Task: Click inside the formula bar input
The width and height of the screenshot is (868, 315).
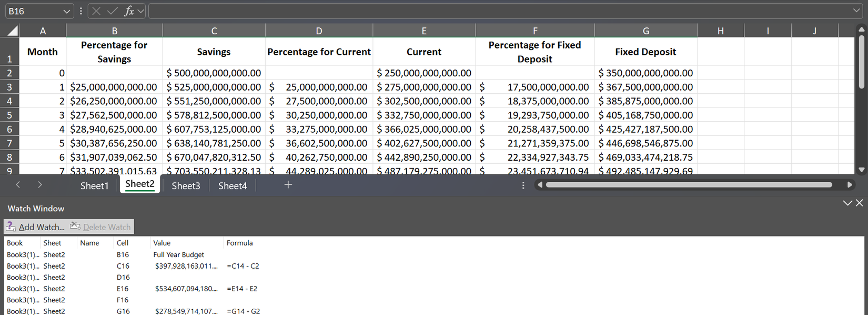Action: point(500,11)
